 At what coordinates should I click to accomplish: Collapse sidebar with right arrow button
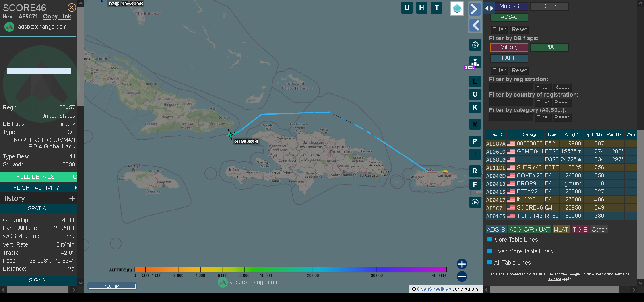(x=475, y=9)
